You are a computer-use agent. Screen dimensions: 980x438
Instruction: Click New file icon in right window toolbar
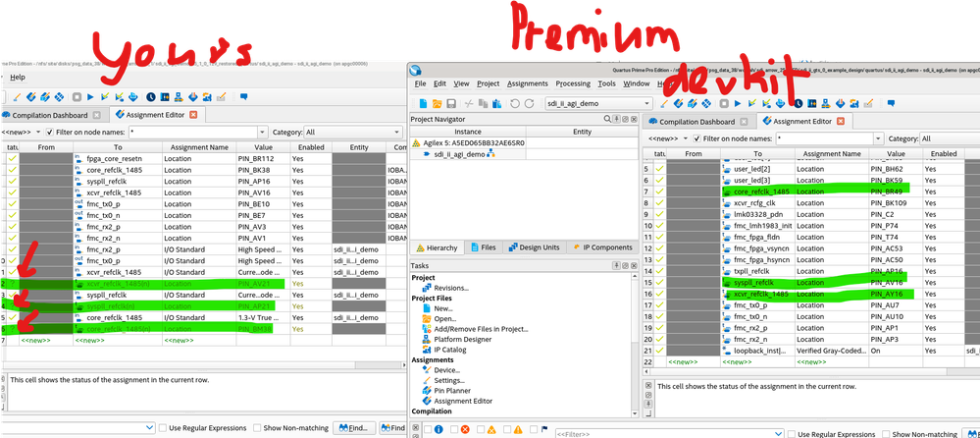[x=424, y=103]
